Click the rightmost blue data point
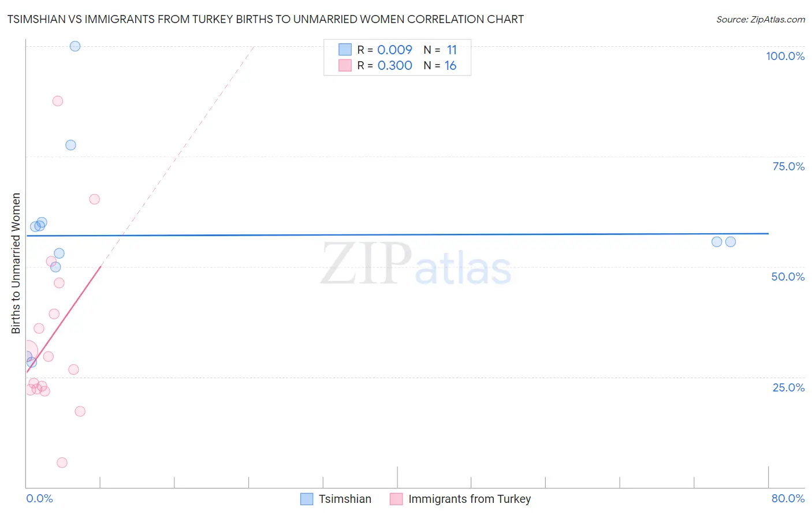The image size is (812, 515). (731, 242)
